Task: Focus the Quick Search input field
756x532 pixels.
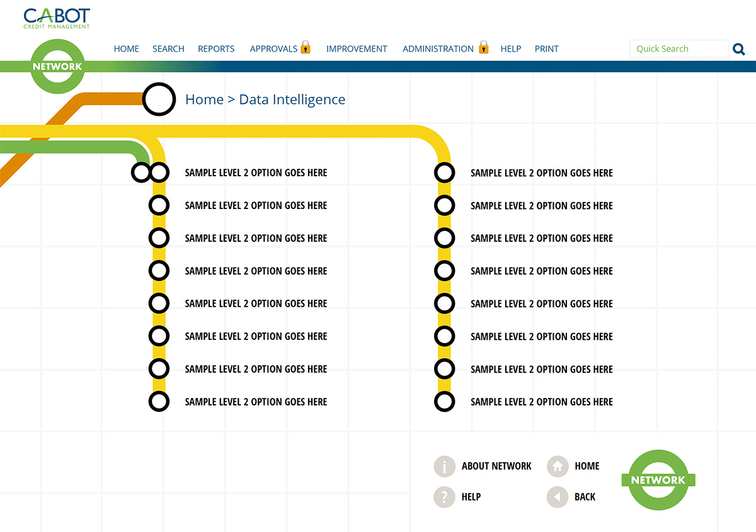Action: pos(679,49)
